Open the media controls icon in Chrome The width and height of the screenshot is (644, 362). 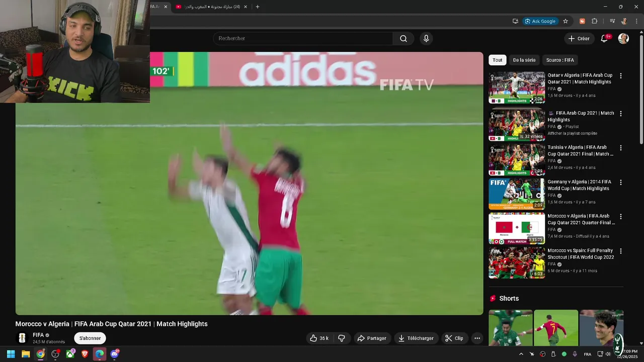tap(612, 21)
